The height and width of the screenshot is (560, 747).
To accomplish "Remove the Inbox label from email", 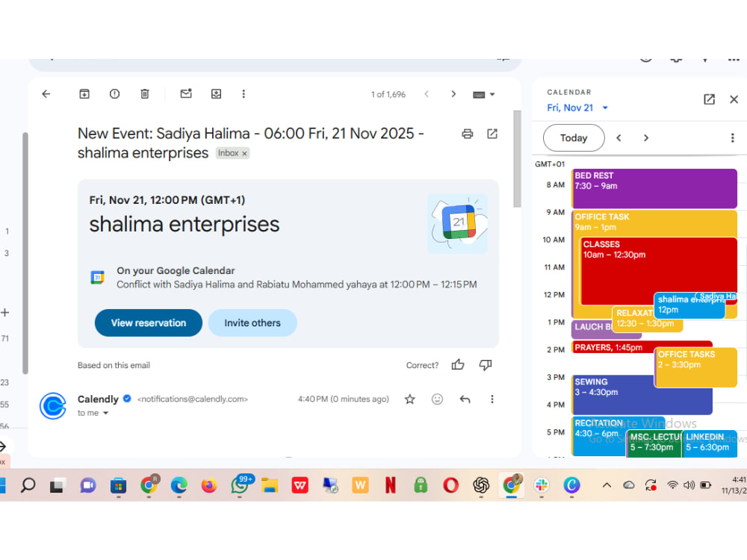I will (244, 153).
